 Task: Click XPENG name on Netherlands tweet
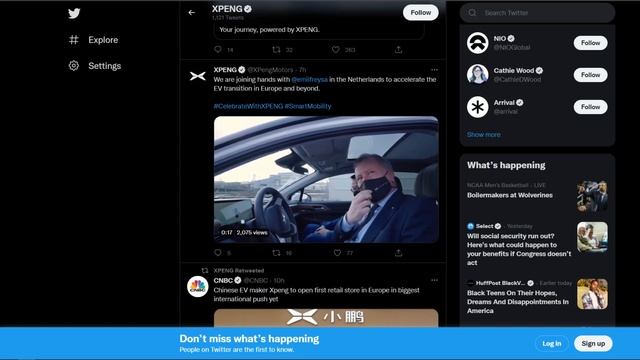(x=225, y=70)
